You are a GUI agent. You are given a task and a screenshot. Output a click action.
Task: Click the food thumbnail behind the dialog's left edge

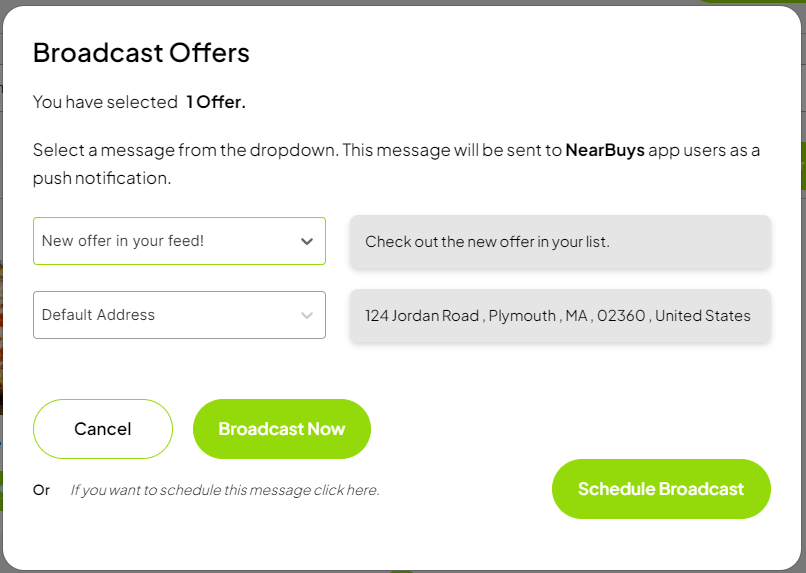tap(2, 350)
